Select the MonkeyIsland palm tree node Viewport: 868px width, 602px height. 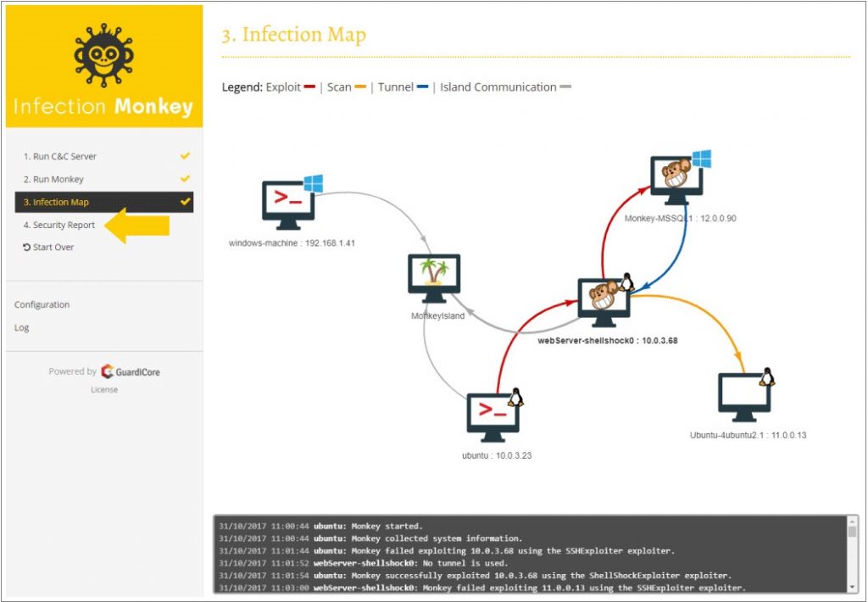[434, 279]
